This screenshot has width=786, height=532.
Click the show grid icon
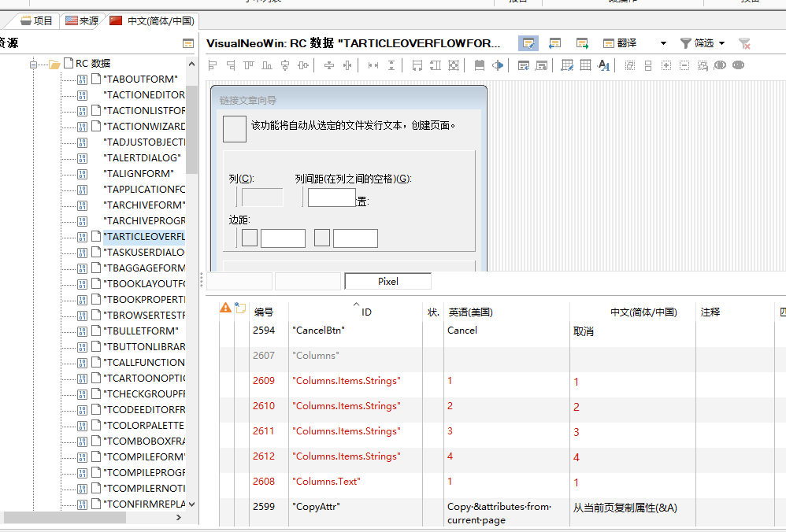tap(585, 65)
